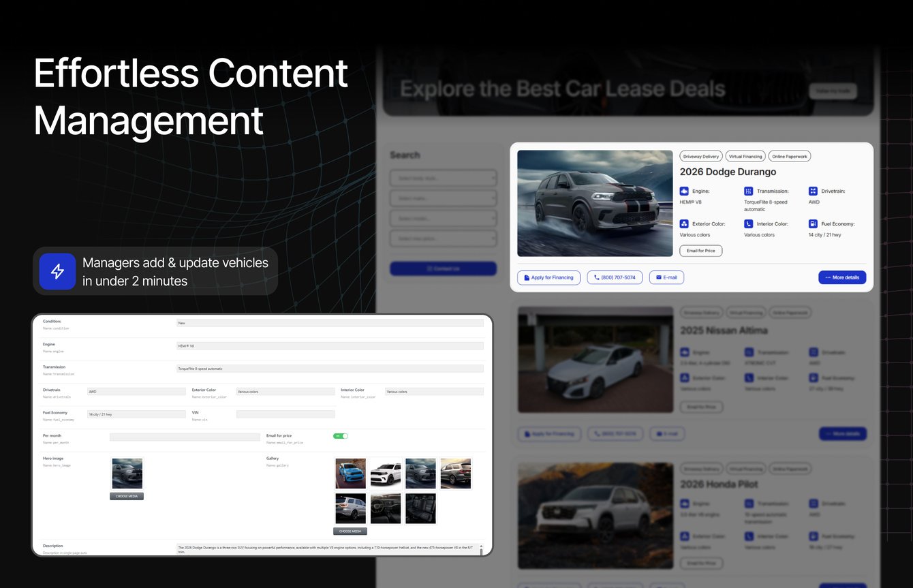Image resolution: width=913 pixels, height=588 pixels.
Task: Click the Fuel Economy input field
Action: pos(136,414)
